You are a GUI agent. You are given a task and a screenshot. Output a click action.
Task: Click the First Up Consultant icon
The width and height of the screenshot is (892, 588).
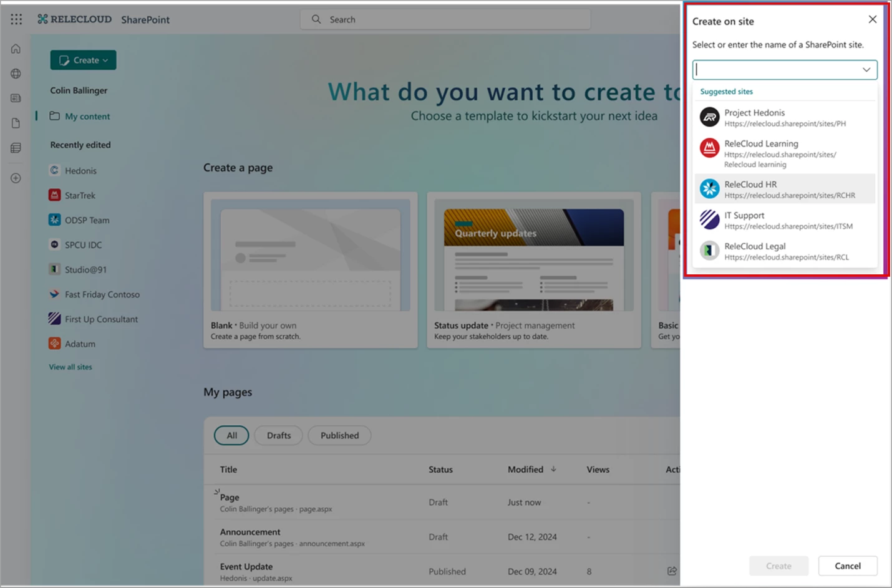[x=54, y=319]
